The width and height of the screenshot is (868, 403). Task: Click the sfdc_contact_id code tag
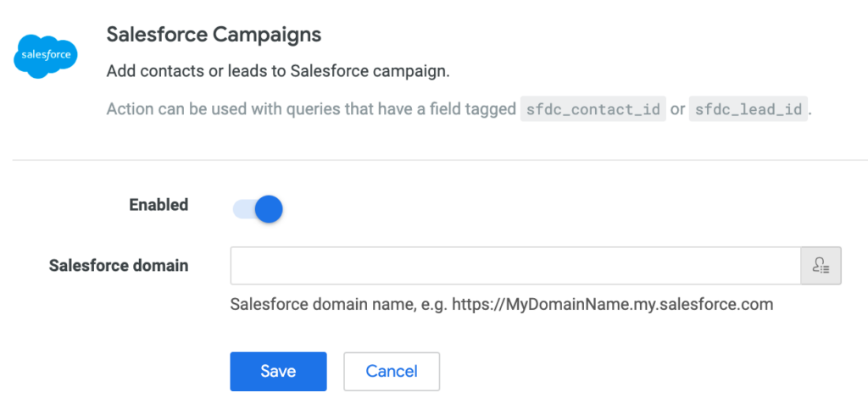point(593,109)
